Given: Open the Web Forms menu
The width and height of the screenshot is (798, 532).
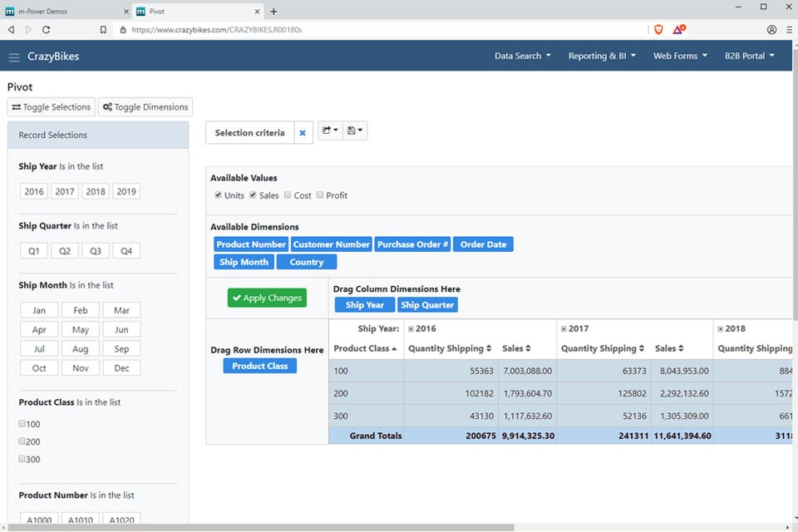Looking at the screenshot, I should (x=681, y=56).
